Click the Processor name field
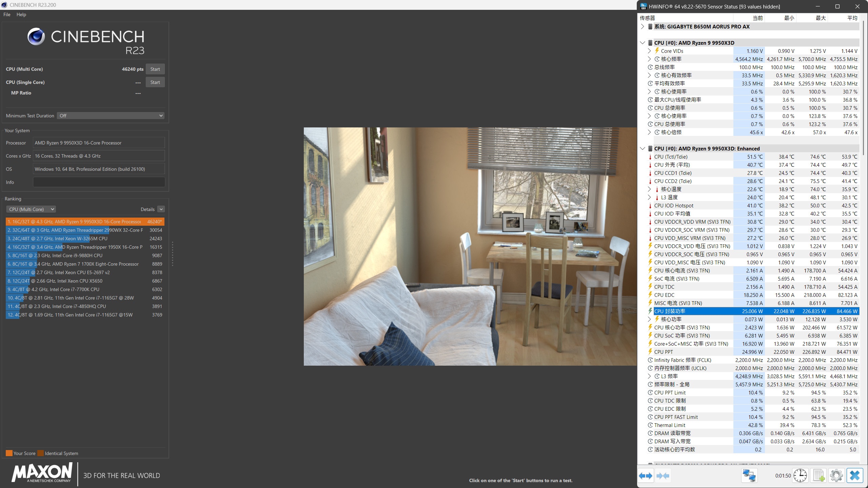 (x=99, y=143)
